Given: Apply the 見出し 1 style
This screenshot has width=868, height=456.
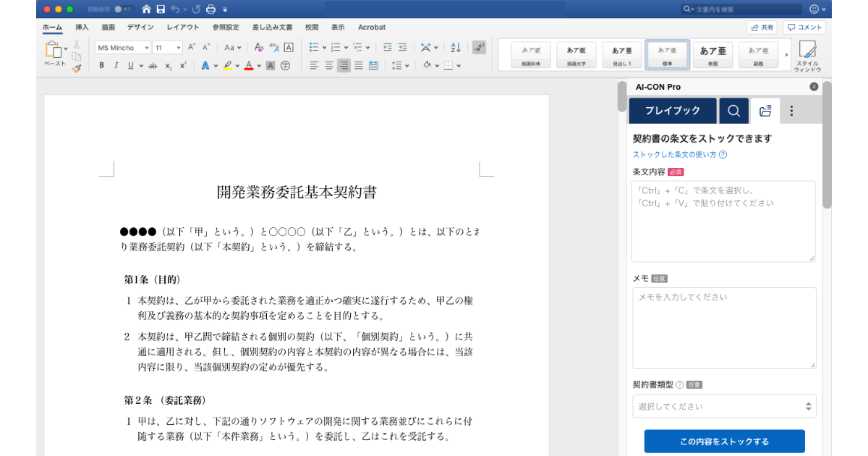Looking at the screenshot, I should 622,55.
